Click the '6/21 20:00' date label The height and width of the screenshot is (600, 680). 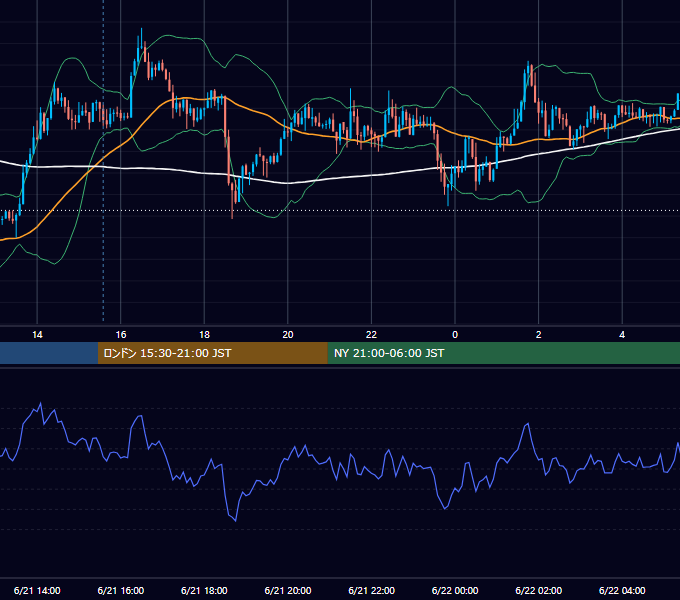pyautogui.click(x=288, y=590)
